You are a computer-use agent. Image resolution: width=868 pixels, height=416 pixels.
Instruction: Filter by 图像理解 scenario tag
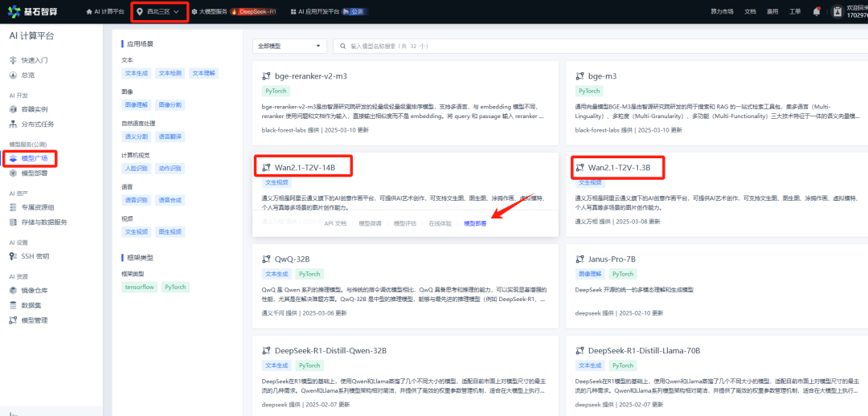coord(136,104)
